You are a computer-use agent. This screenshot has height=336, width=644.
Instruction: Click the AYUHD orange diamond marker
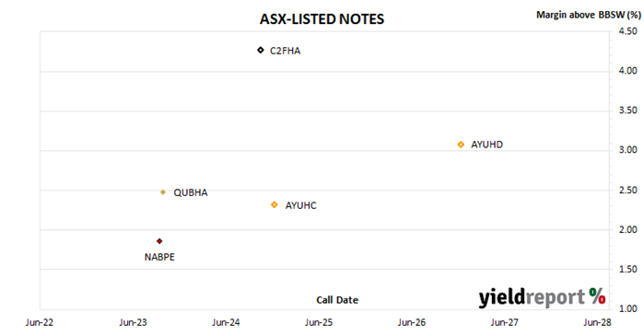point(461,145)
